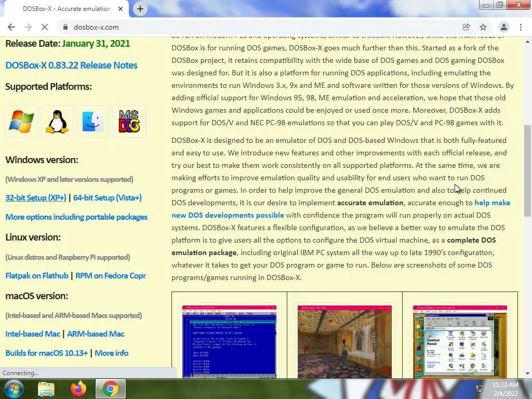Click the MS-DOS platform icon
Image resolution: width=532 pixels, height=399 pixels.
coord(129,122)
